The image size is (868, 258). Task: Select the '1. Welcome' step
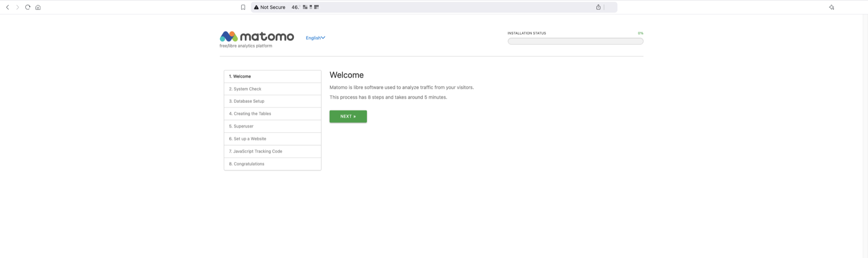tap(272, 76)
